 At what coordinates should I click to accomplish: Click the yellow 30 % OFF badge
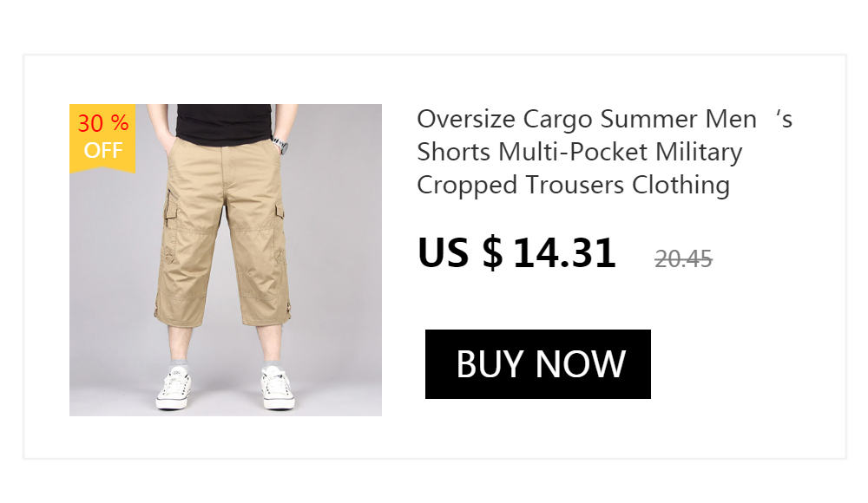(x=102, y=138)
